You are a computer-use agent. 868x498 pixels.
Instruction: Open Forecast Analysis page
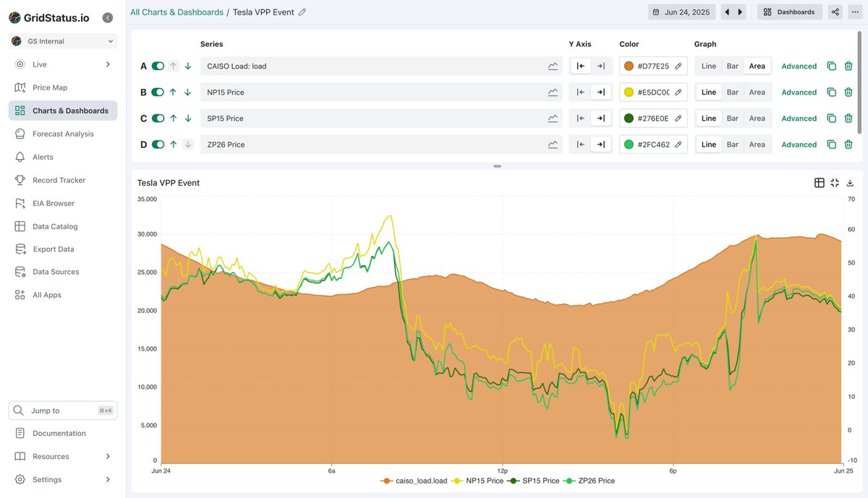[x=63, y=134]
